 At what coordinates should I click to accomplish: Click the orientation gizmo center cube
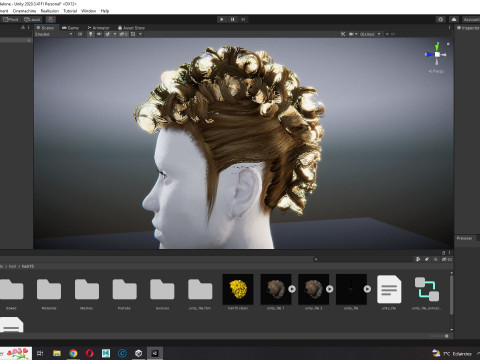click(x=437, y=54)
